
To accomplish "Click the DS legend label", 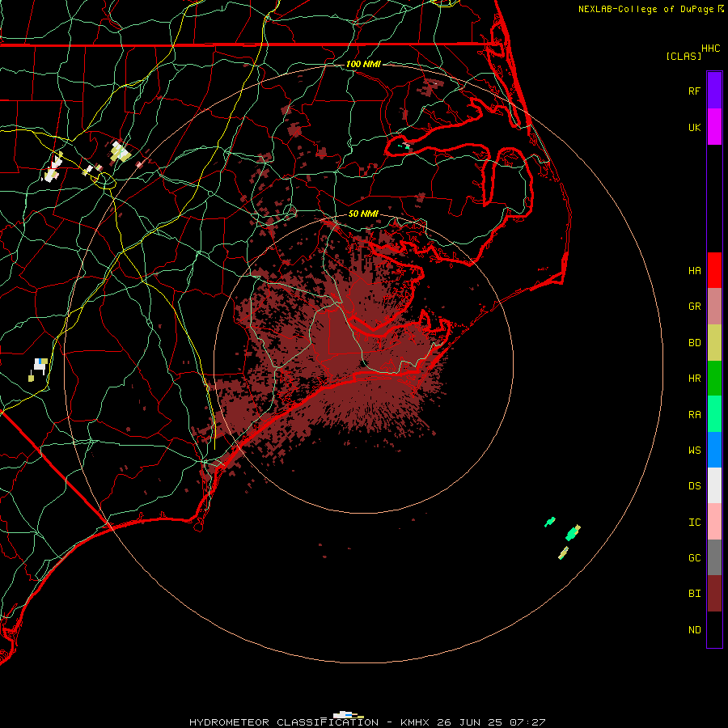I will point(694,486).
